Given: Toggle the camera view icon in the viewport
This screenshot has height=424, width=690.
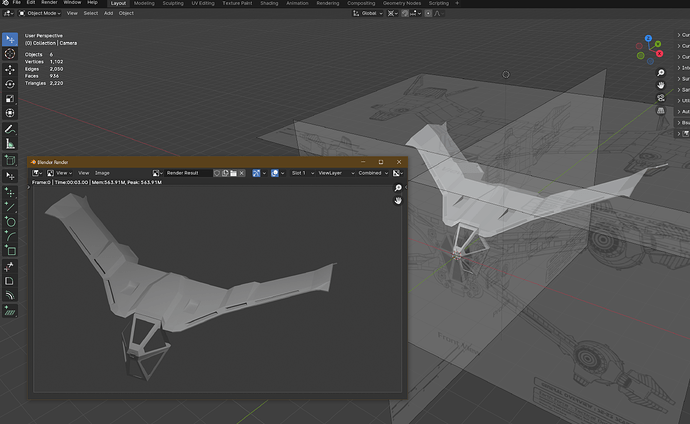Looking at the screenshot, I should coord(661,98).
